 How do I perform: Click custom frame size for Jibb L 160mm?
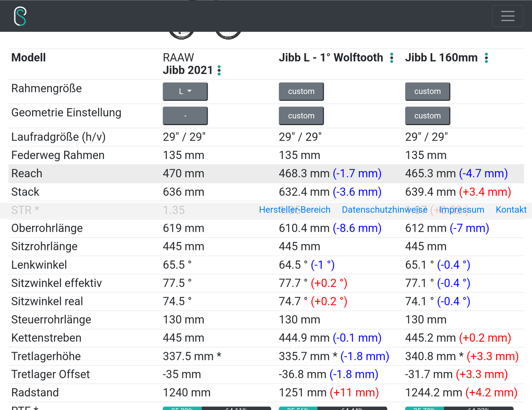427,91
